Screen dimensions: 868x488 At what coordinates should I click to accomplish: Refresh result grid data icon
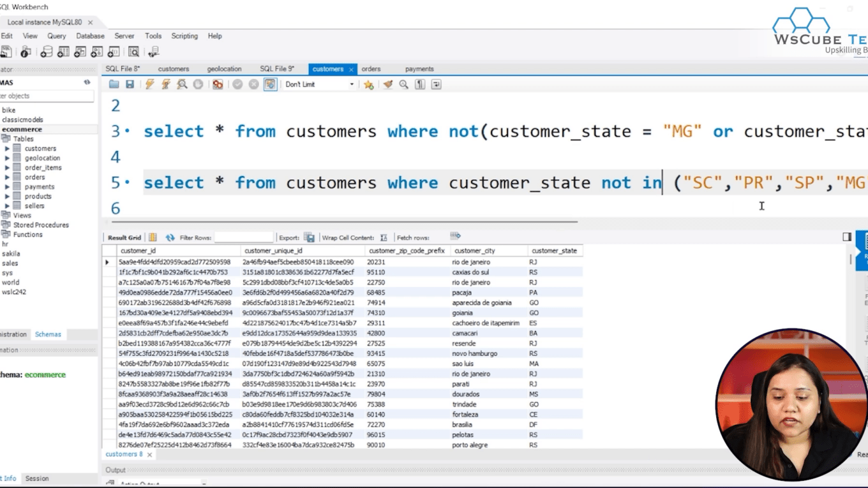tap(170, 237)
